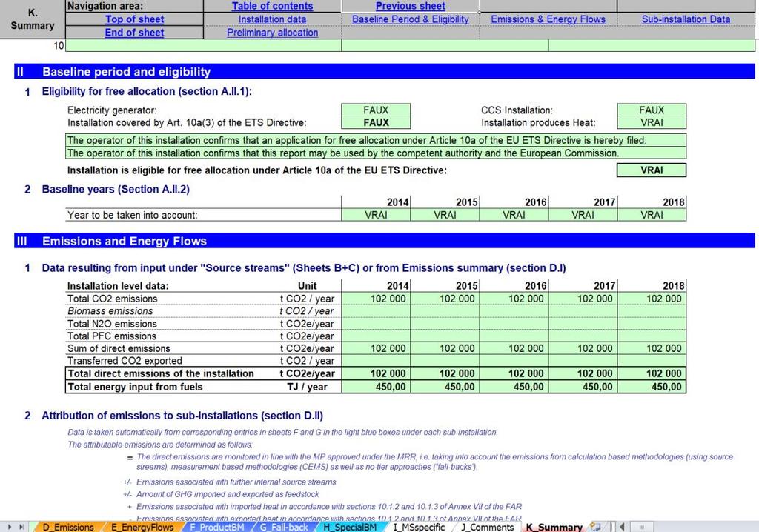Follow the Table of contents link
This screenshot has height=532, width=759.
point(272,6)
